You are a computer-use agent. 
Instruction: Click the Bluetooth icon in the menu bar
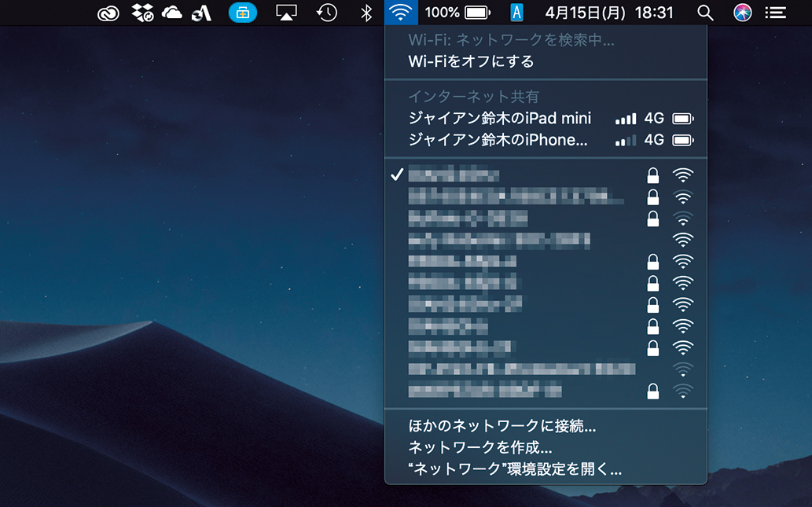[366, 13]
